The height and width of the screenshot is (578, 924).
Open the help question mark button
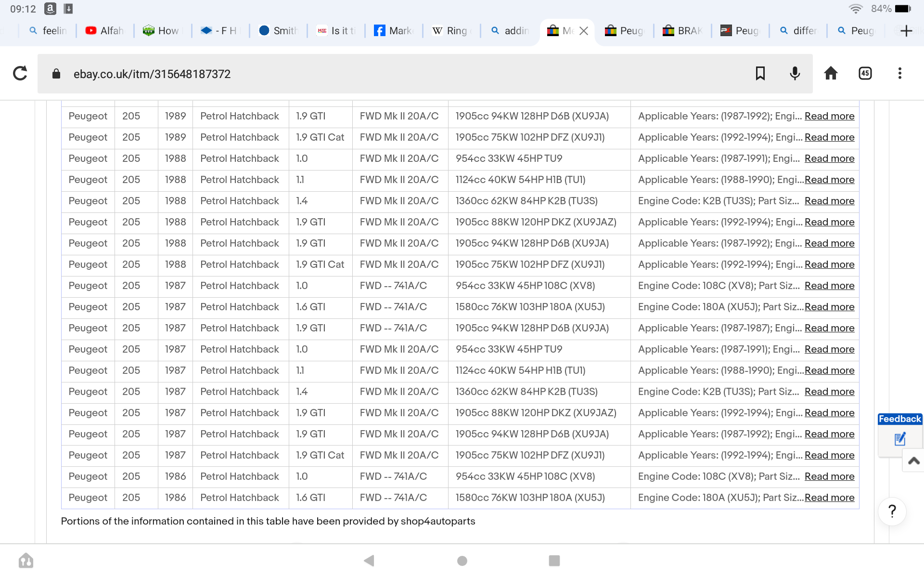[x=892, y=511]
